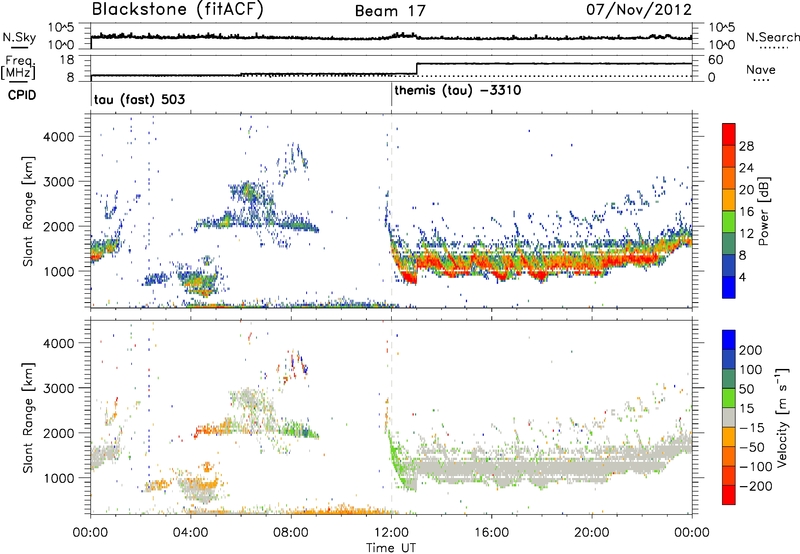The image size is (800, 554).
Task: Select the "themis (tau) -3310" CPID annotation
Action: tap(458, 91)
